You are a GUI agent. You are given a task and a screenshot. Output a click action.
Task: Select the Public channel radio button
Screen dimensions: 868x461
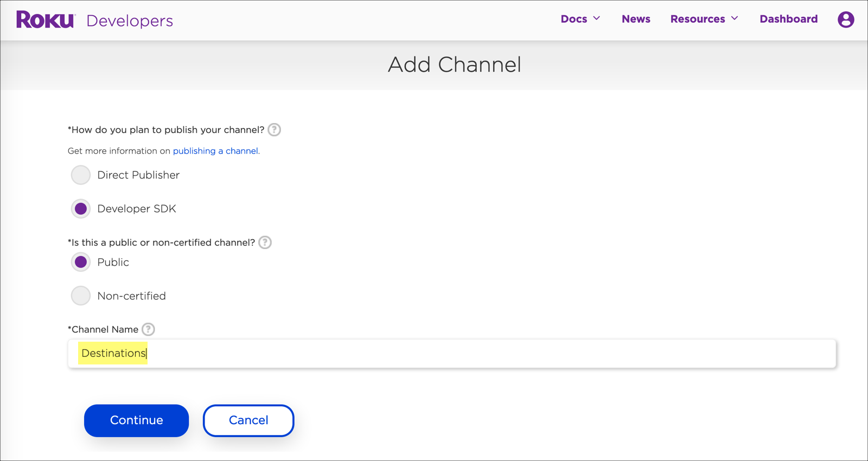click(81, 262)
